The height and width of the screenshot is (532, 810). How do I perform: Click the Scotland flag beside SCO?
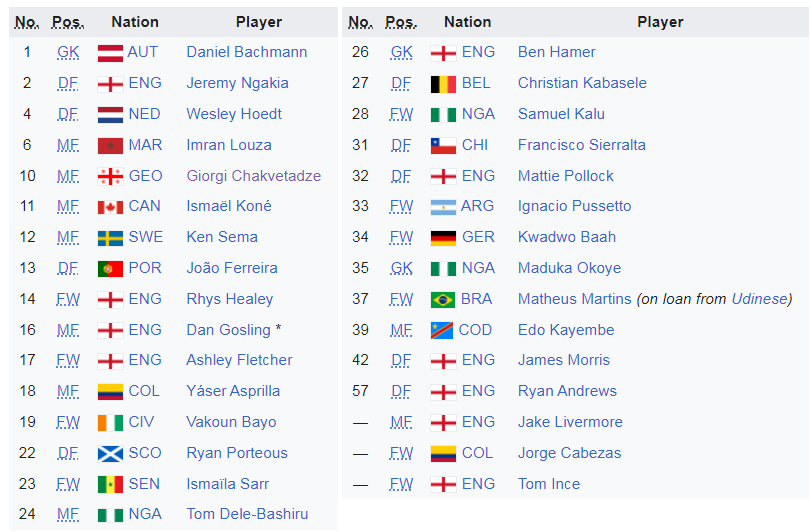(x=110, y=454)
